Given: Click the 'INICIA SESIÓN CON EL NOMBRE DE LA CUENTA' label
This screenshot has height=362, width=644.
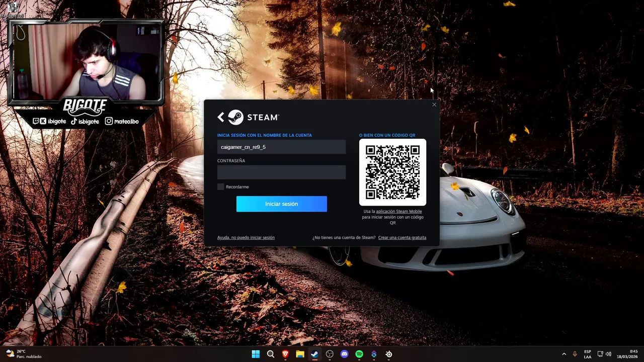Looking at the screenshot, I should (x=265, y=135).
